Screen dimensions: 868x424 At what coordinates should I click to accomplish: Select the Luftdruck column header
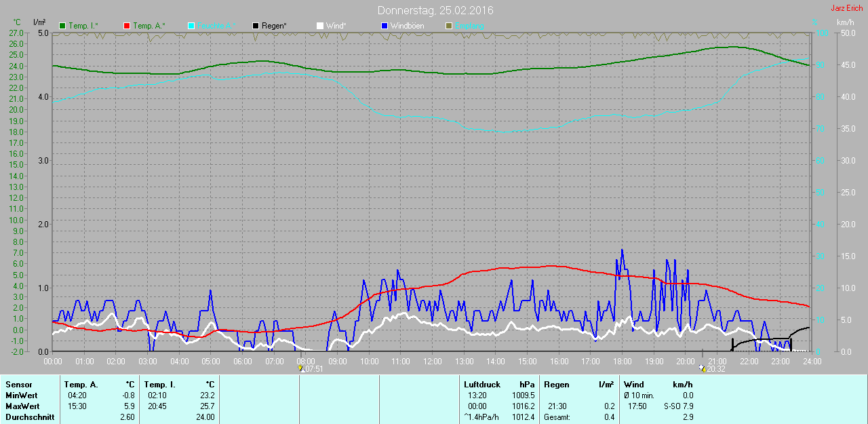pyautogui.click(x=481, y=385)
